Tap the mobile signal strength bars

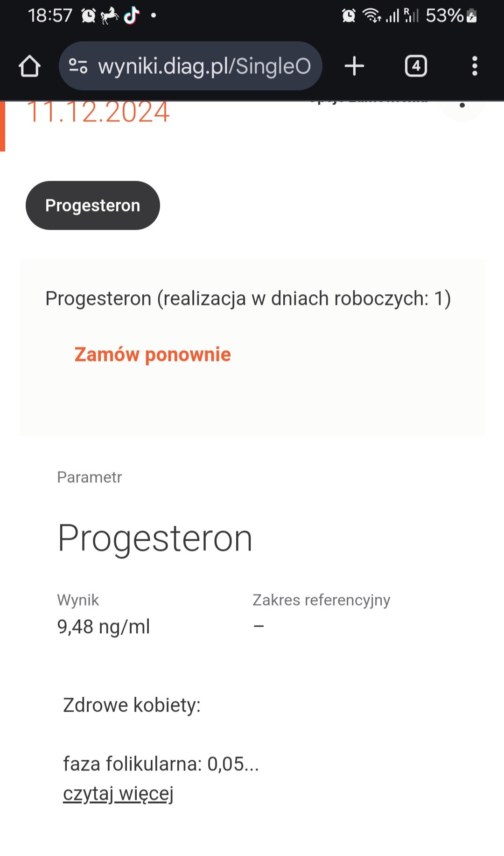[392, 16]
